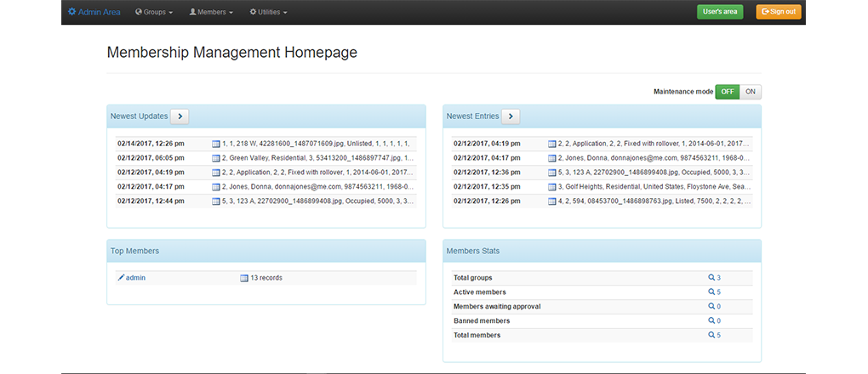
Task: View Active members count 5
Action: pyautogui.click(x=714, y=292)
